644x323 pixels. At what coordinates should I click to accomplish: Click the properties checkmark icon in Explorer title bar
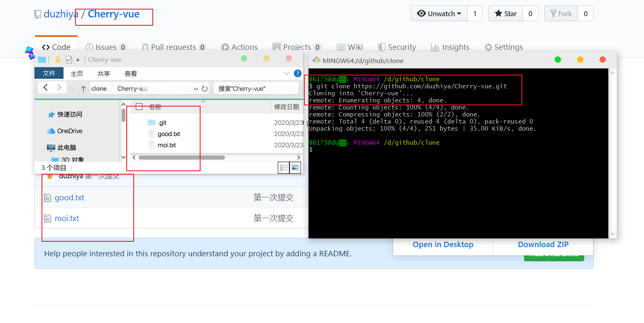click(69, 60)
